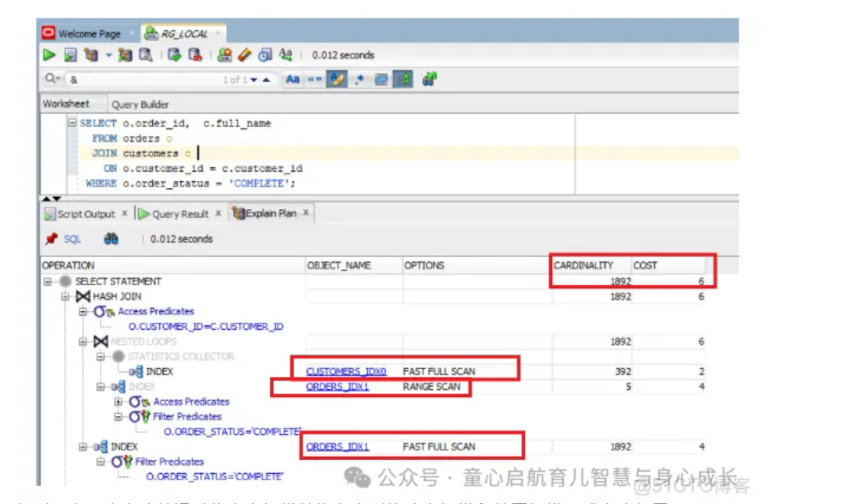The height and width of the screenshot is (504, 841).
Task: Click the Commit icon in the toolbar
Action: click(x=175, y=55)
